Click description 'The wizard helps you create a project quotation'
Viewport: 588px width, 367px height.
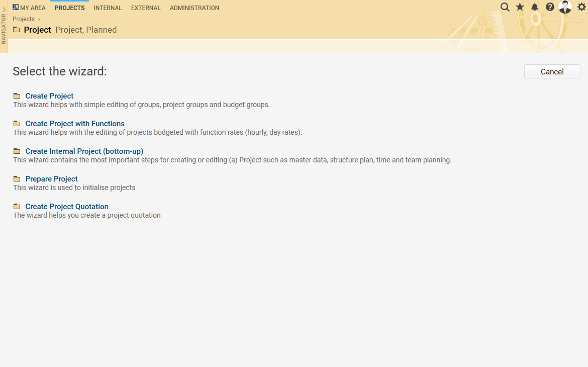pos(87,215)
